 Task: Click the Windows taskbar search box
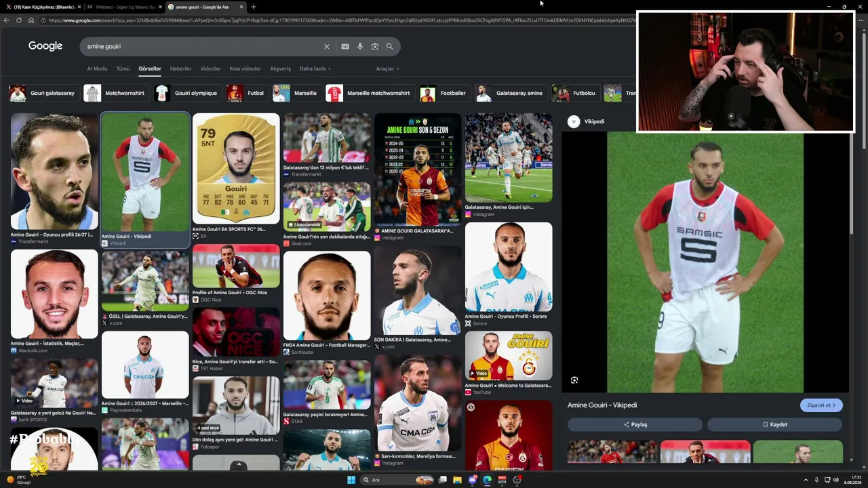coord(397,480)
